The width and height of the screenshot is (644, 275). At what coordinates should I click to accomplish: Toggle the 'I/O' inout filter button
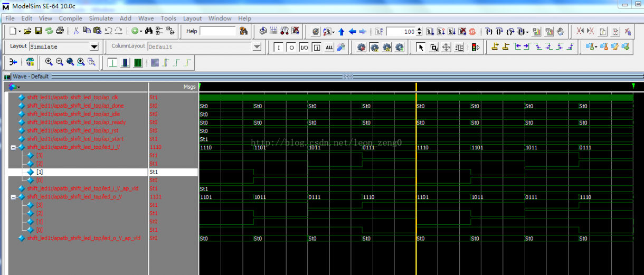(x=304, y=48)
